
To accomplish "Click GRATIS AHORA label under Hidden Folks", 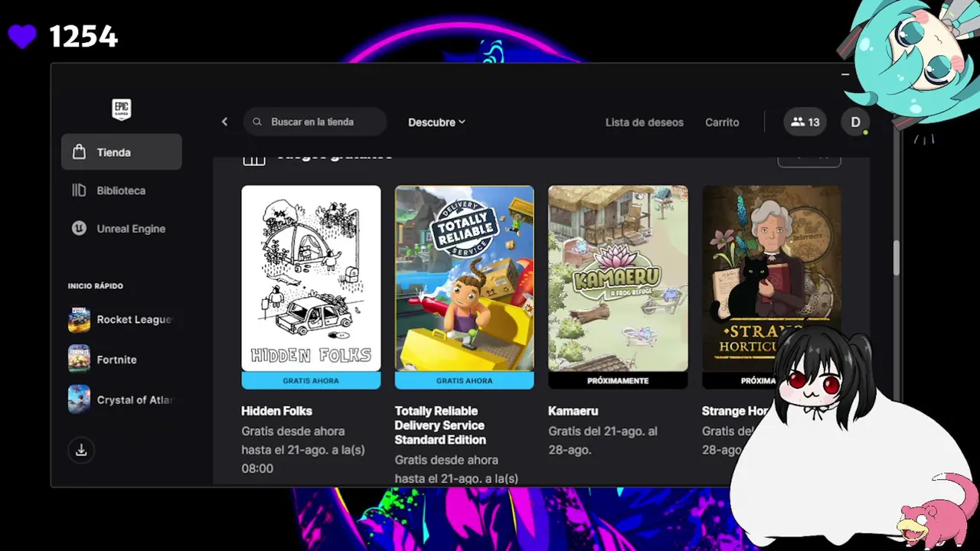I will click(x=311, y=380).
